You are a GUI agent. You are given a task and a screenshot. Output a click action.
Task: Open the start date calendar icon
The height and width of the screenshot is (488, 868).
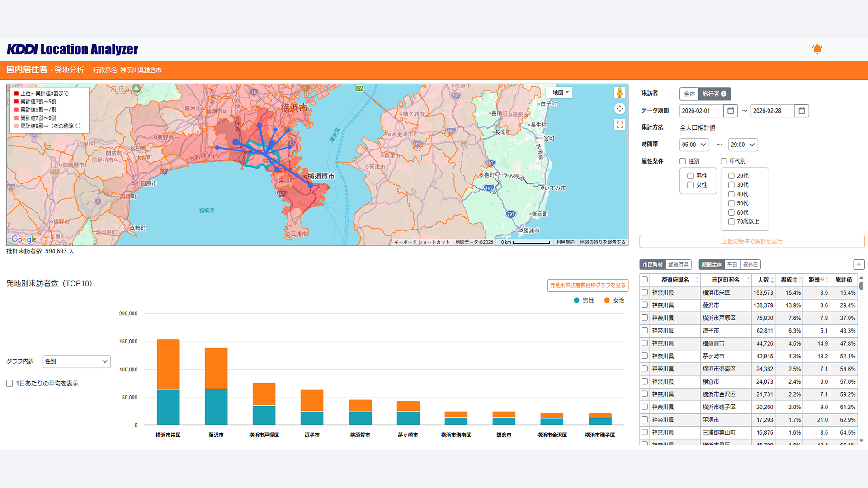tap(731, 111)
